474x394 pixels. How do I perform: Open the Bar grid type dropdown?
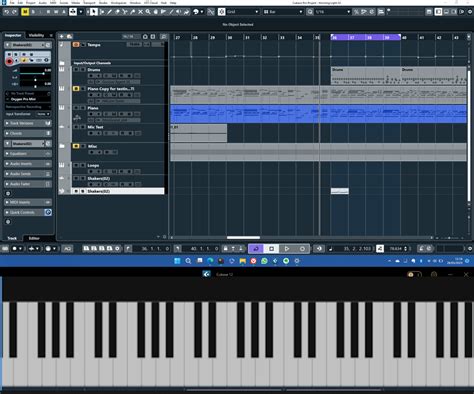coord(283,12)
